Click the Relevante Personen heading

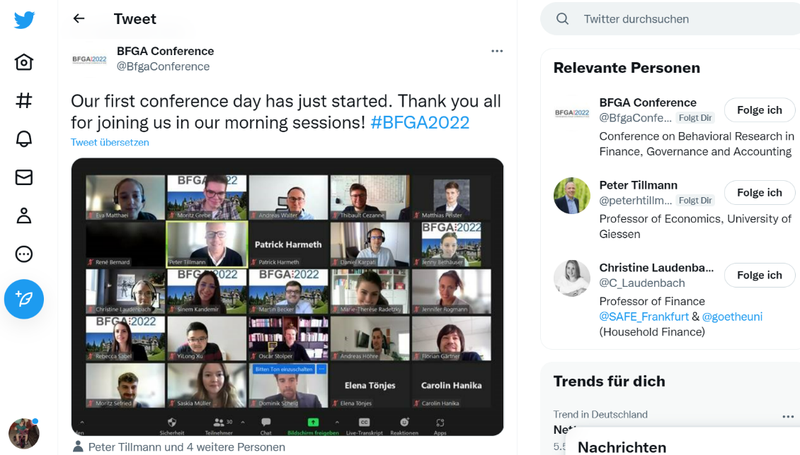[x=627, y=68]
